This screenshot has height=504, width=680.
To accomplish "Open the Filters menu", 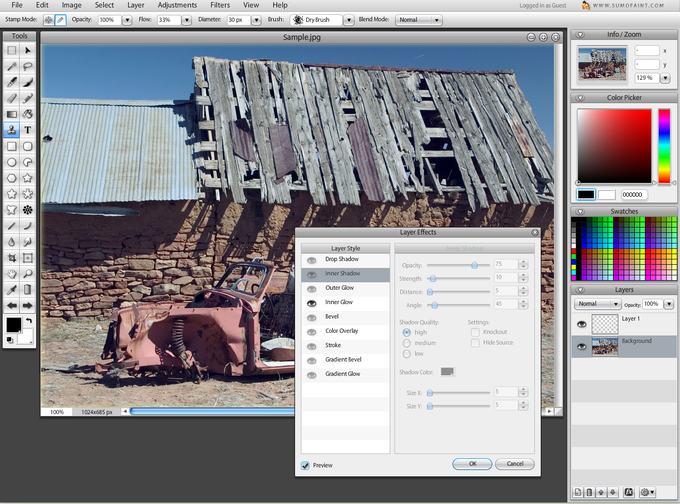I will [220, 5].
